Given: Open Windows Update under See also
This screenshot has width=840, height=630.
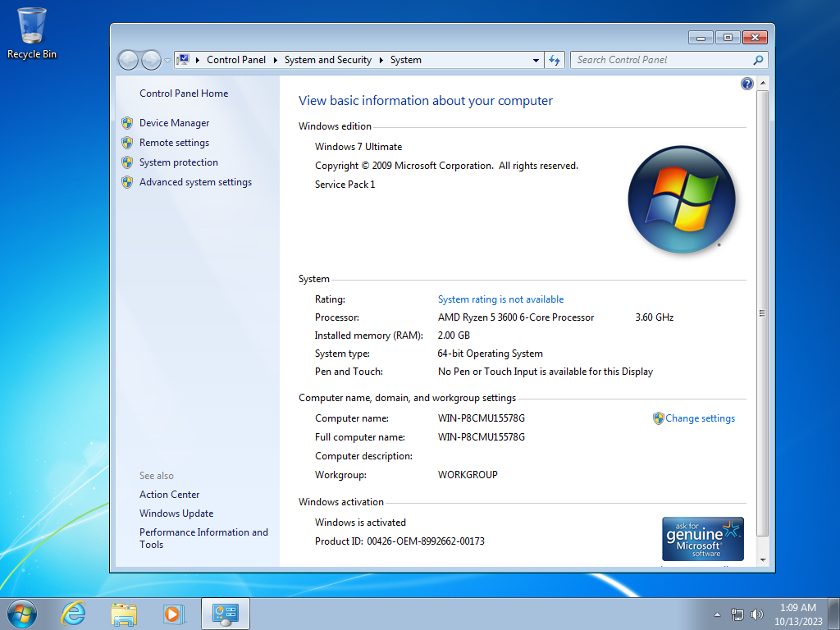Looking at the screenshot, I should pyautogui.click(x=176, y=514).
